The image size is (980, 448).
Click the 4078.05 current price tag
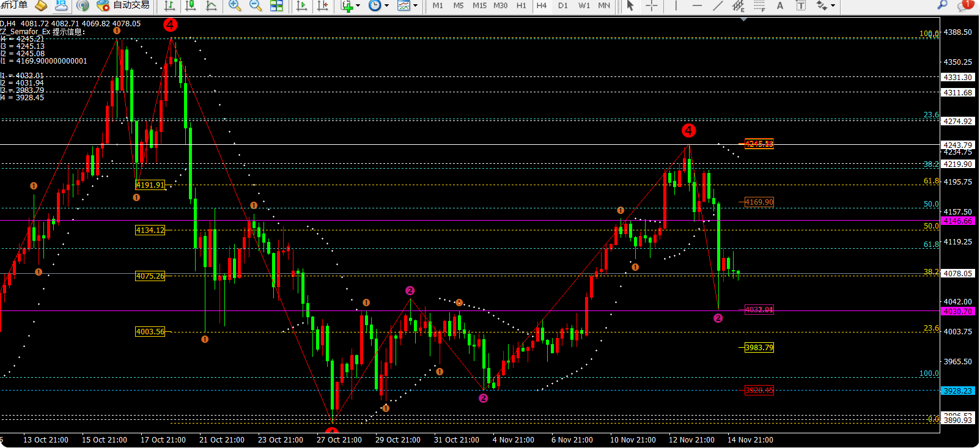click(x=958, y=274)
